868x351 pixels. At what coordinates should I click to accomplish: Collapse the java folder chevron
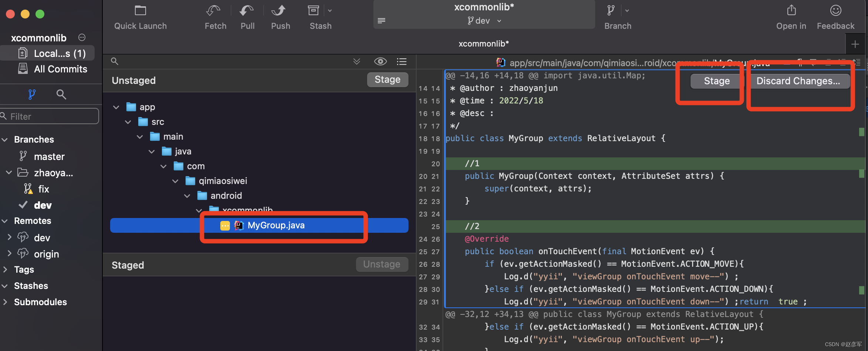(x=152, y=151)
